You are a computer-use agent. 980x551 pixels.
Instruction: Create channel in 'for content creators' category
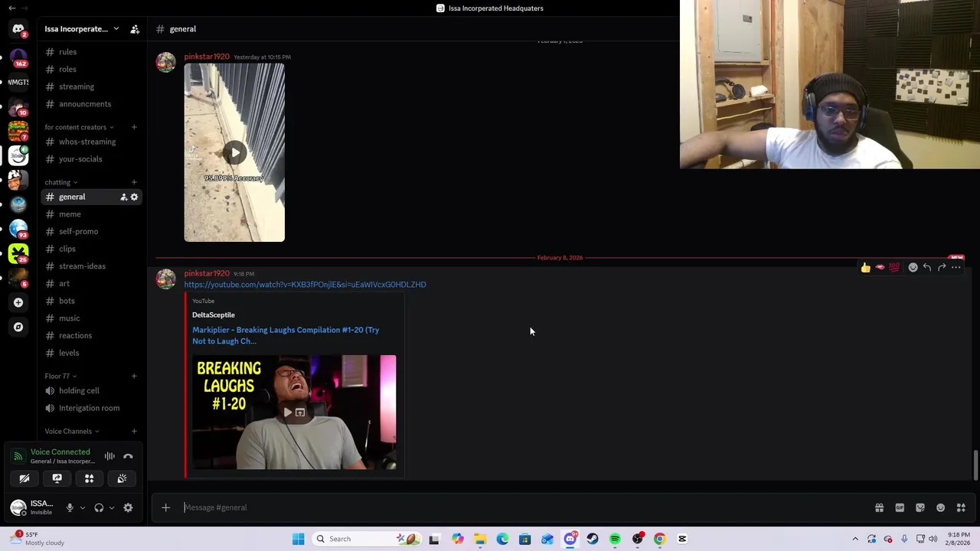point(134,127)
